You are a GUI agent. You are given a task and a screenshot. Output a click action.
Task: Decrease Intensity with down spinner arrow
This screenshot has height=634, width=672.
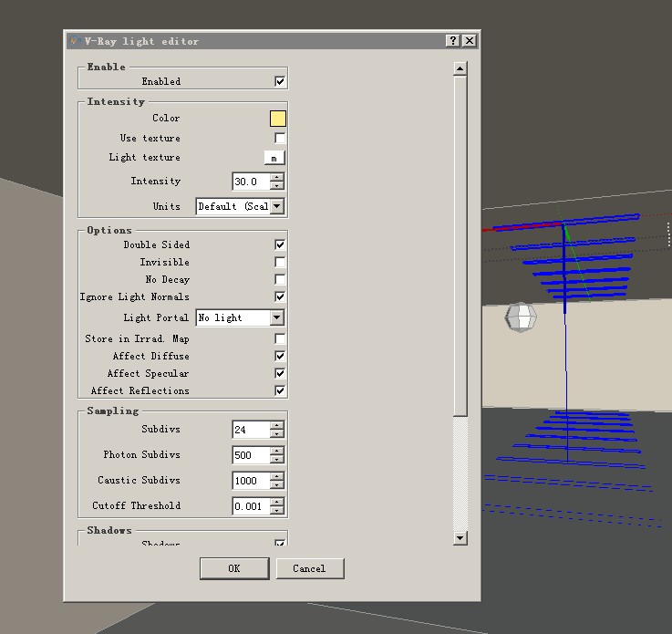(x=277, y=185)
